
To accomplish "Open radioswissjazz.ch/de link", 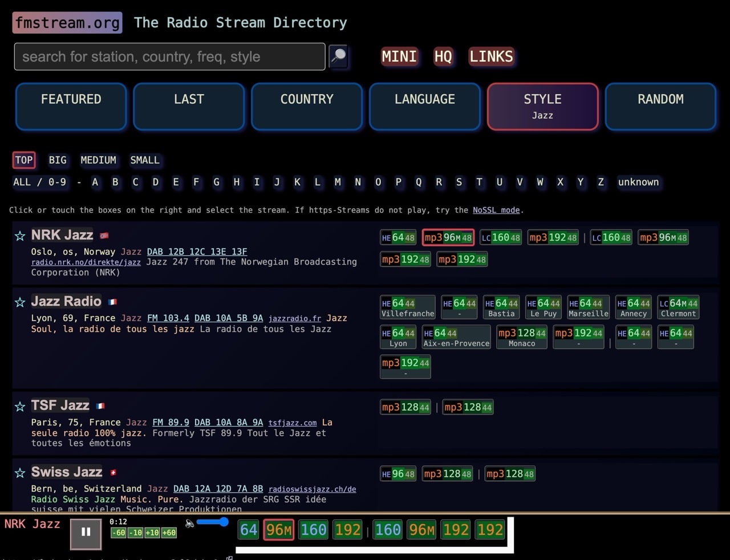I will (313, 489).
